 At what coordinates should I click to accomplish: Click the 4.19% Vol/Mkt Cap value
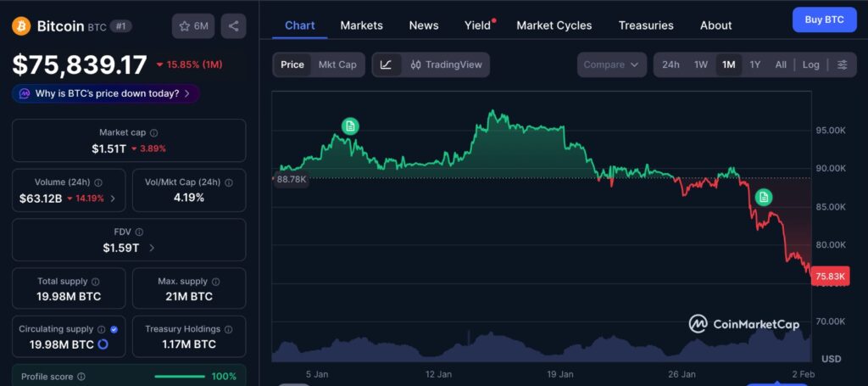[189, 198]
